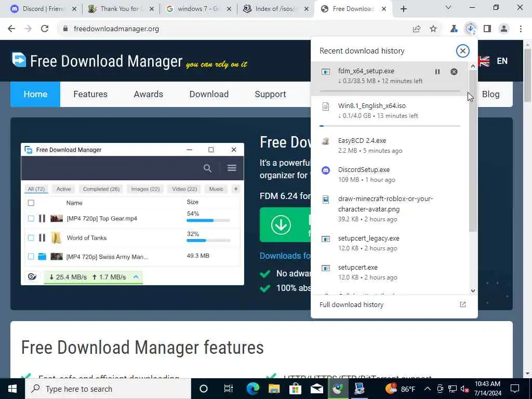Select the Music filter tab

pos(216,189)
